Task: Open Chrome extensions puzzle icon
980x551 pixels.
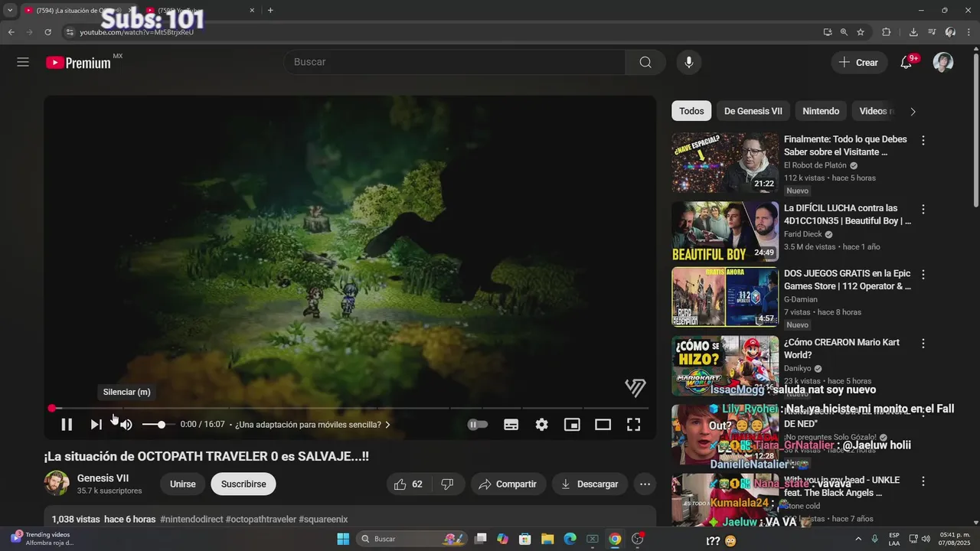Action: (887, 32)
